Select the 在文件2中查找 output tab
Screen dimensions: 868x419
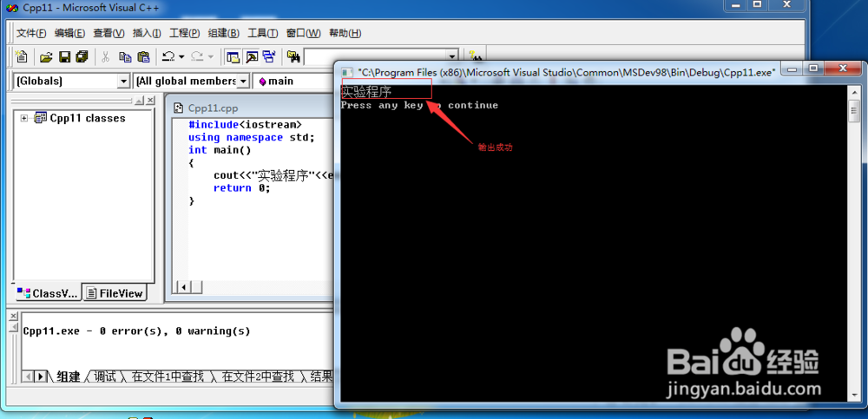click(x=258, y=377)
